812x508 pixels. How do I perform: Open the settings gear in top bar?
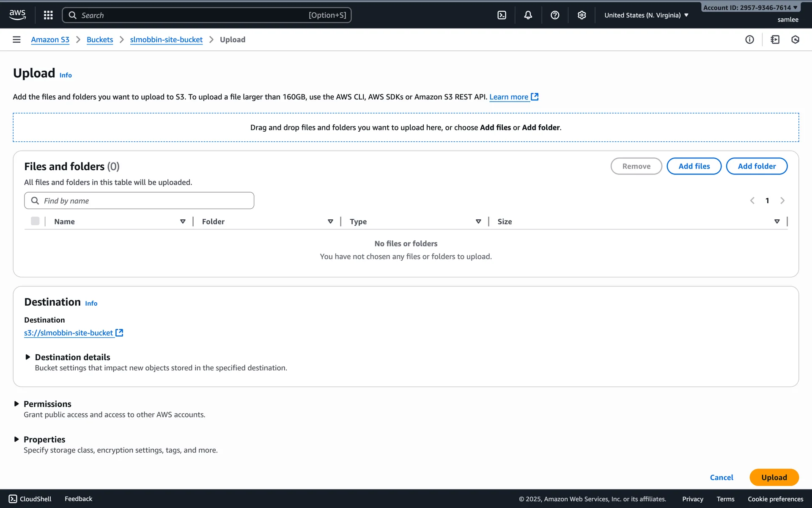coord(582,15)
